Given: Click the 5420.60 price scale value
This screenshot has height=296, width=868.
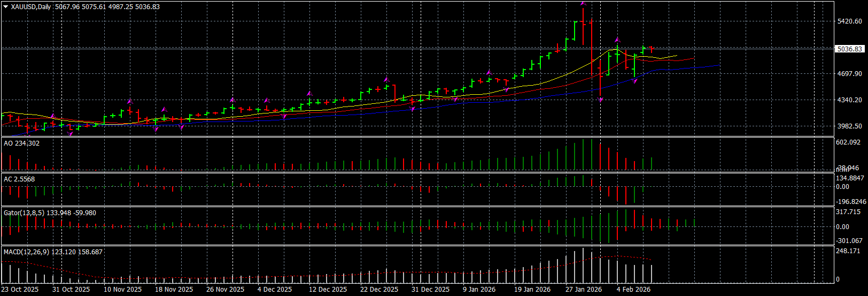Looking at the screenshot, I should 850,21.
